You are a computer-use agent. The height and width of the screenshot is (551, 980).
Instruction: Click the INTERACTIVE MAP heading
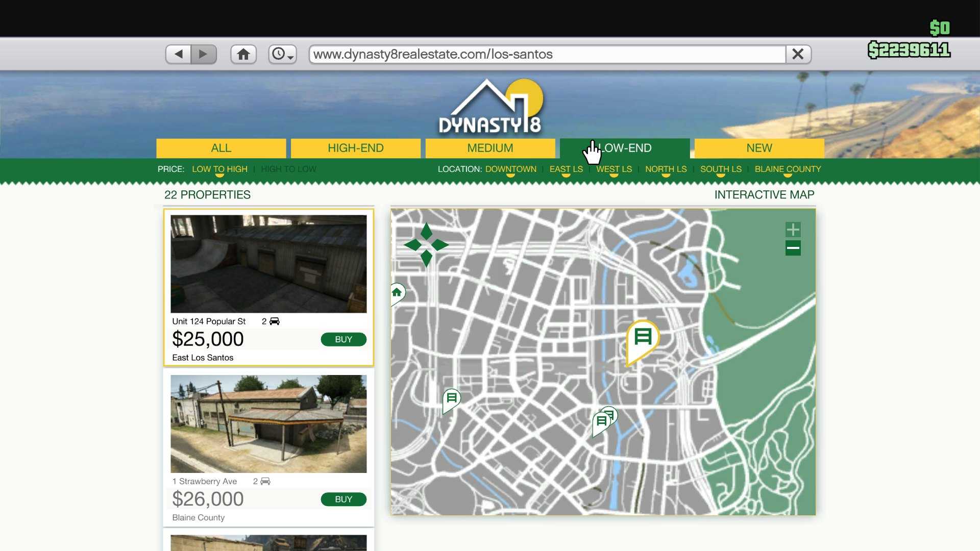pyautogui.click(x=764, y=194)
